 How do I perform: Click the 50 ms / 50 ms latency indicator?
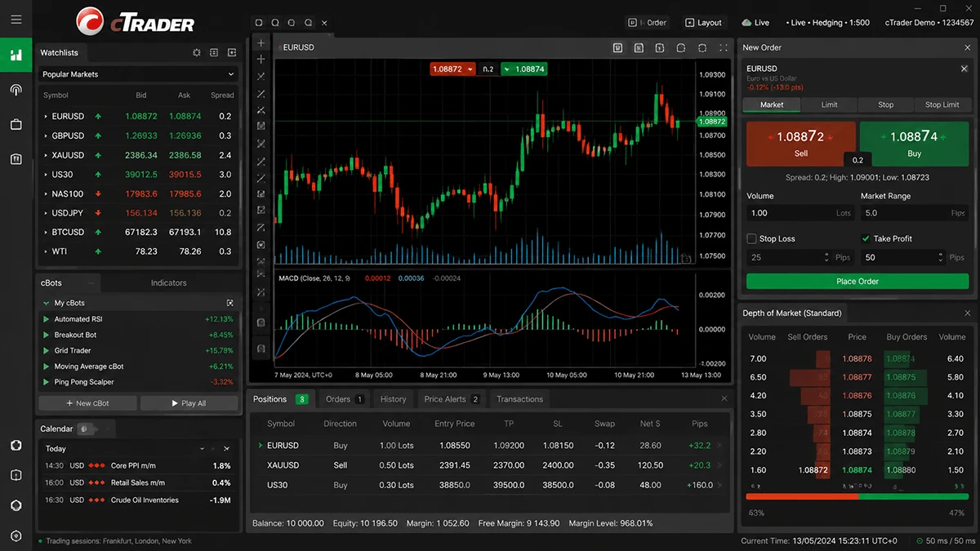[x=946, y=540]
